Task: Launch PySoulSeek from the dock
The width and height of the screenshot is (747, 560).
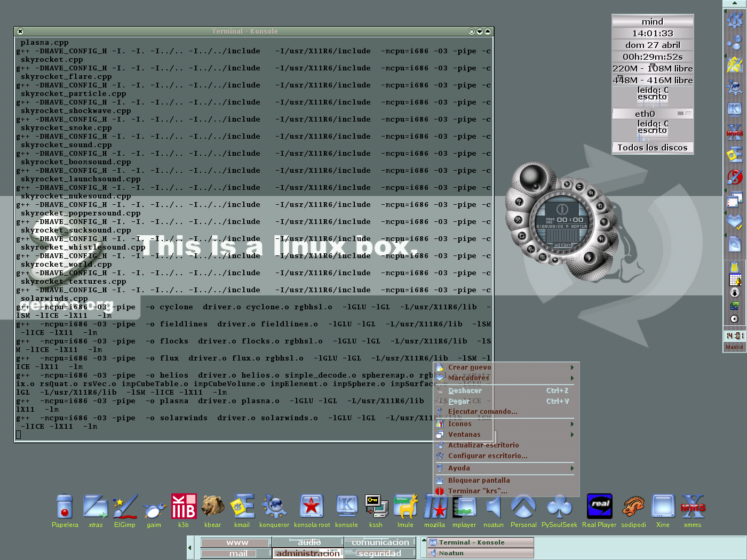Action: click(x=559, y=510)
